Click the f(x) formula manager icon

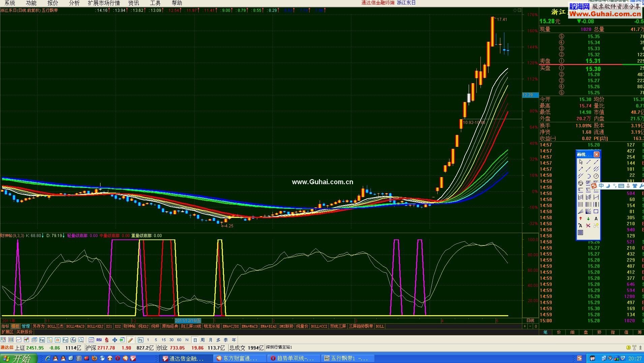pos(73,340)
